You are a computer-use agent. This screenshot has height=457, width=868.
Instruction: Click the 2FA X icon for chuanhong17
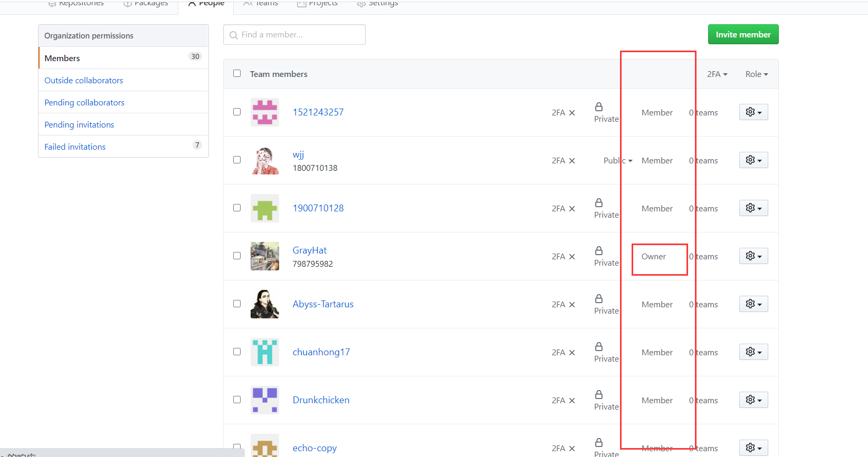tap(571, 353)
